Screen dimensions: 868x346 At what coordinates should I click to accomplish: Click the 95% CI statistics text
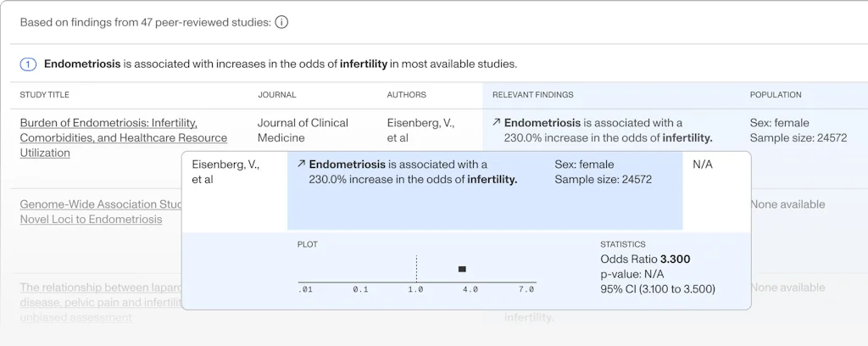pos(657,289)
